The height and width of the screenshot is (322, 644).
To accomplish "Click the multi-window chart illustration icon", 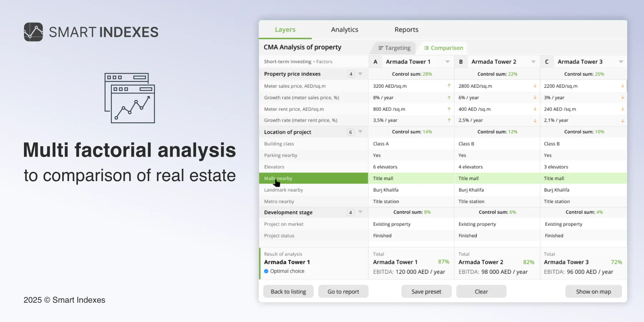I will 130,98.
